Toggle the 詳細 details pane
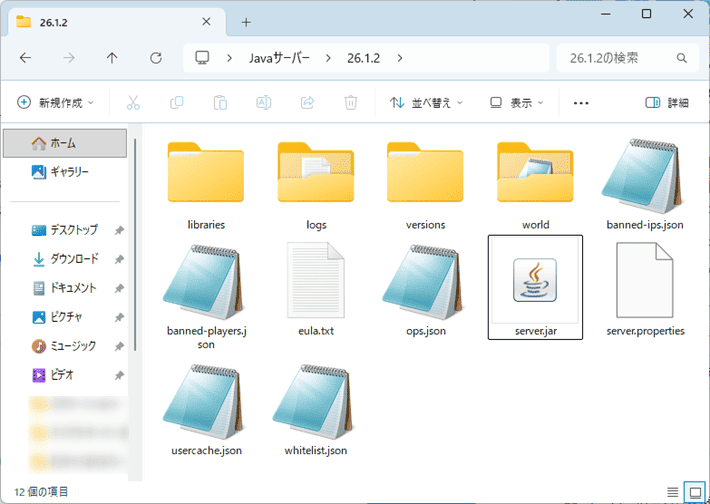 667,103
